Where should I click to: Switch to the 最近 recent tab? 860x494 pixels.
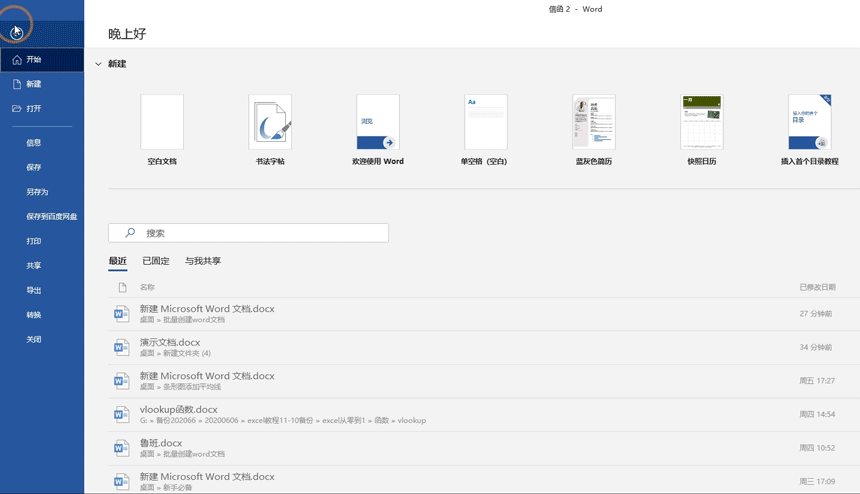[118, 261]
